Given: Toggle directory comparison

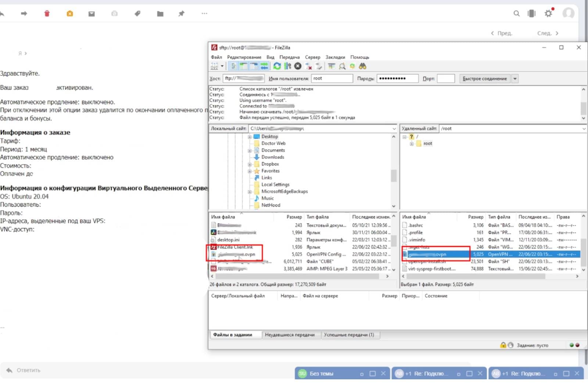Looking at the screenshot, I should point(342,66).
